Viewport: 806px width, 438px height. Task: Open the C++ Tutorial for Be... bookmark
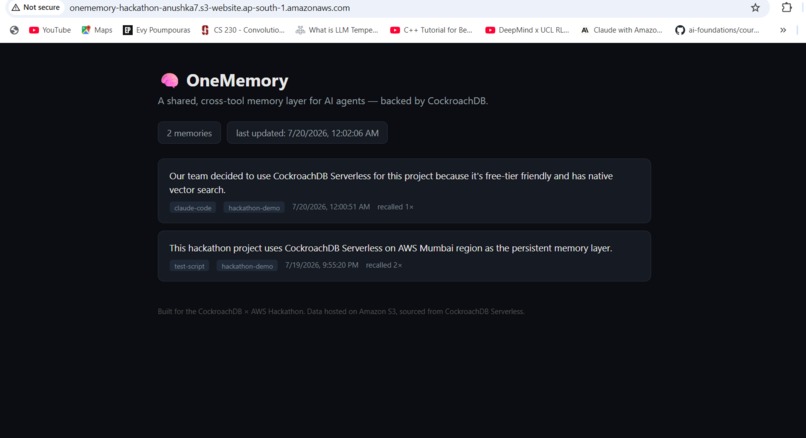pos(431,30)
